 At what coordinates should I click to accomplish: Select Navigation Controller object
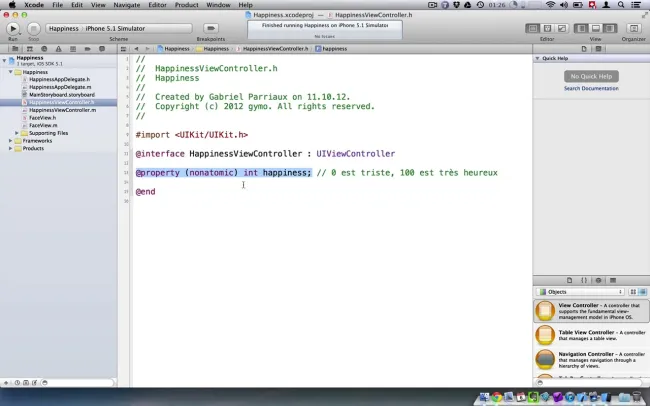[x=592, y=360]
